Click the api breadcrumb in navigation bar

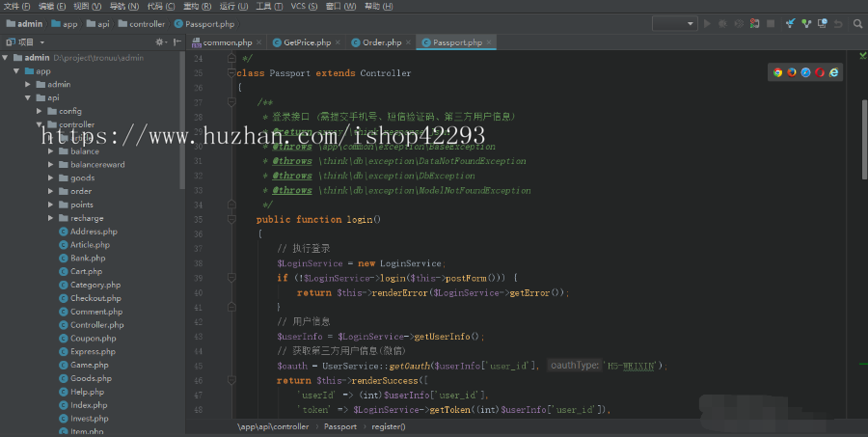tap(98, 24)
